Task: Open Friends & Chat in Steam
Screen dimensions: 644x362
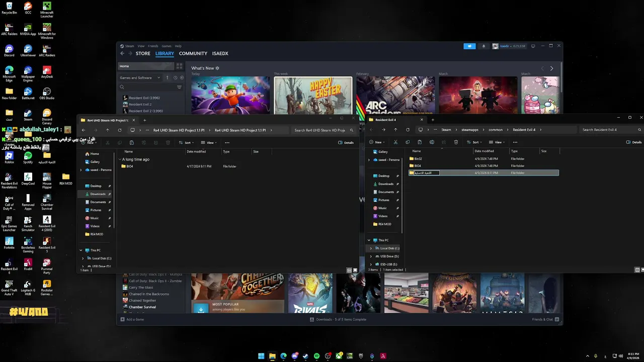Action: 545,320
